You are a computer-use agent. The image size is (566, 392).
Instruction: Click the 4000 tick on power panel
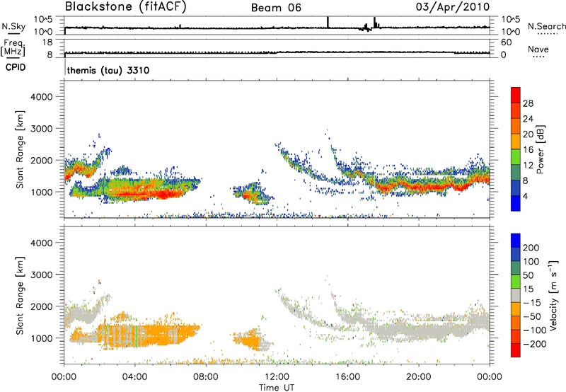click(42, 97)
